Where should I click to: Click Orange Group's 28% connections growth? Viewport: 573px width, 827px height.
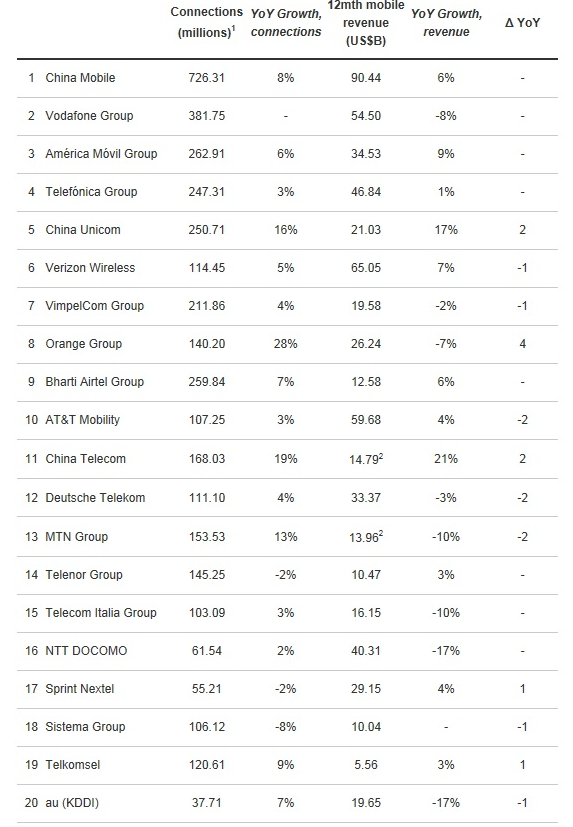pyautogui.click(x=285, y=343)
